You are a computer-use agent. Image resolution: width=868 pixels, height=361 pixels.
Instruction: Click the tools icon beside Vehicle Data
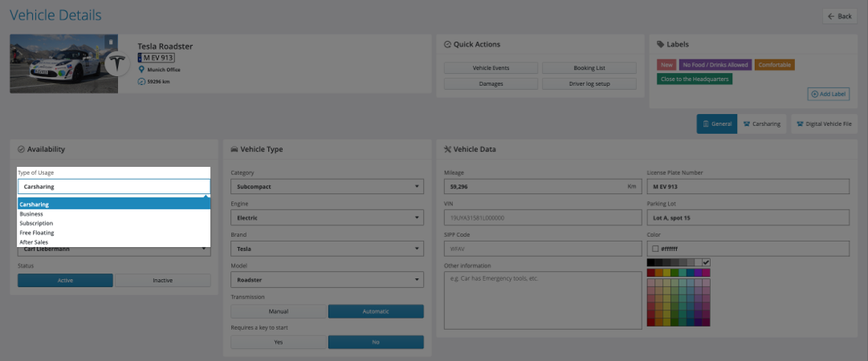447,148
